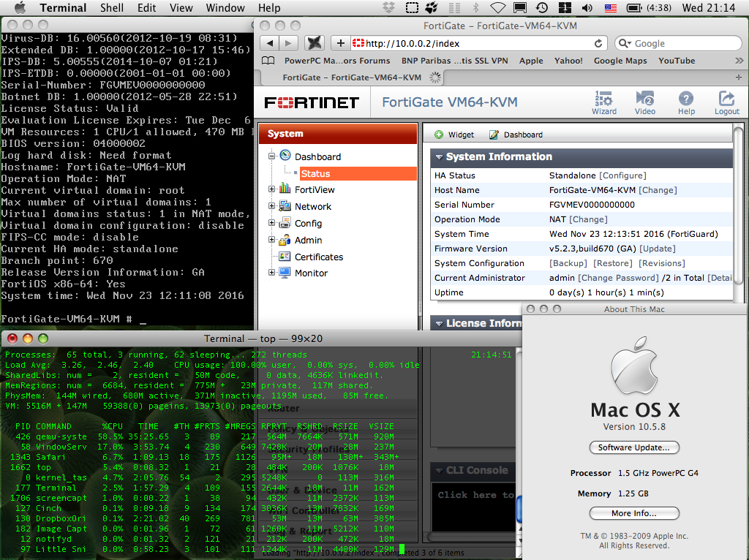Click the HA Status Configure link
This screenshot has height=560, width=749.
[x=622, y=175]
